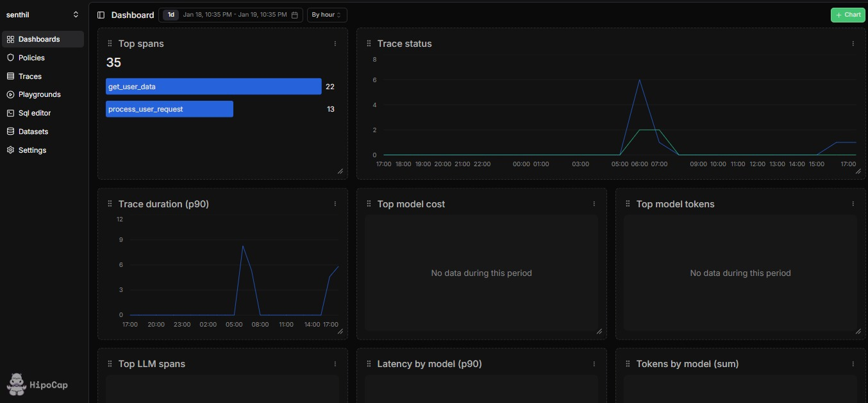Click the Trace duration (p90) title
Viewport: 868px width, 403px height.
coord(163,204)
